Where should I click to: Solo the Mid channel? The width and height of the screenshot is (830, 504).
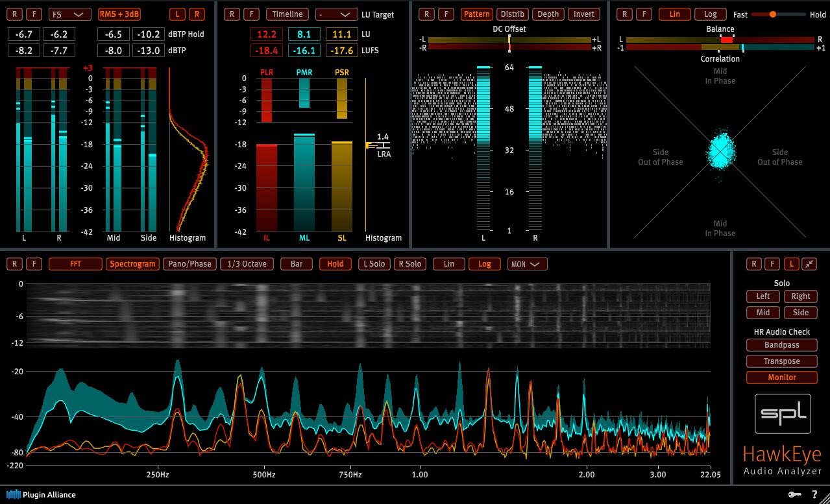tap(763, 312)
